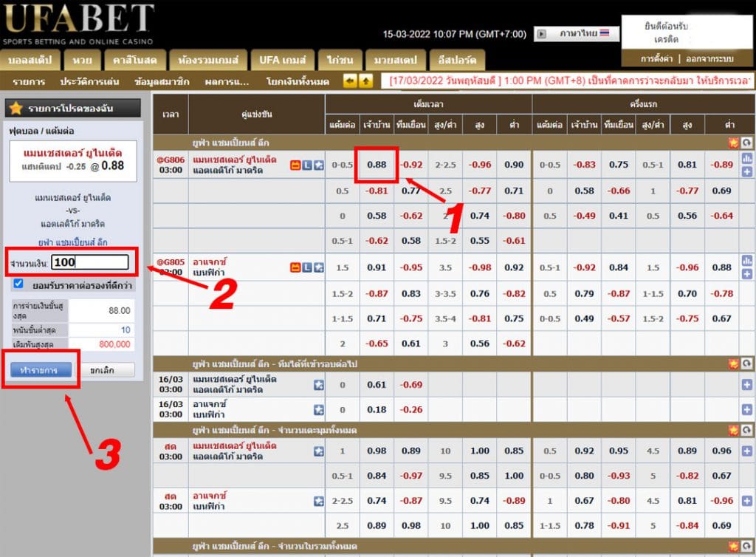Switch to the หวย tab
This screenshot has width=756, height=557.
[x=83, y=61]
